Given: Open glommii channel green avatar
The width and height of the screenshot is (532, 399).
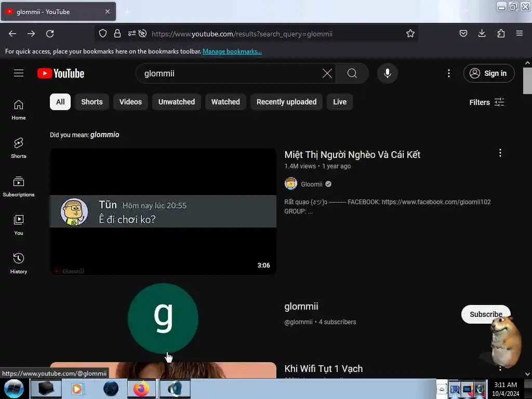Looking at the screenshot, I should coord(163,318).
